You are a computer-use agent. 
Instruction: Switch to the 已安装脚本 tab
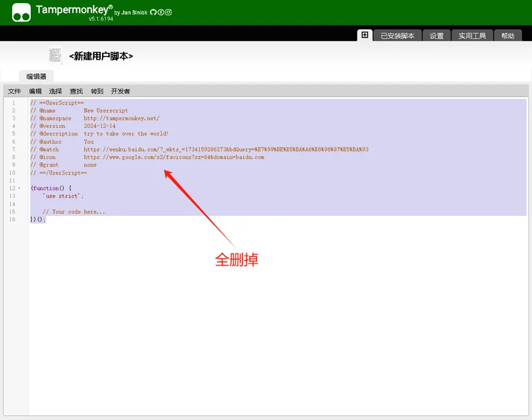(x=397, y=36)
